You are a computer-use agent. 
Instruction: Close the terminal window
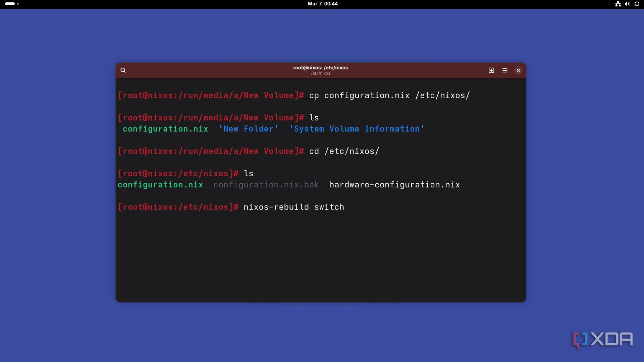(x=518, y=70)
